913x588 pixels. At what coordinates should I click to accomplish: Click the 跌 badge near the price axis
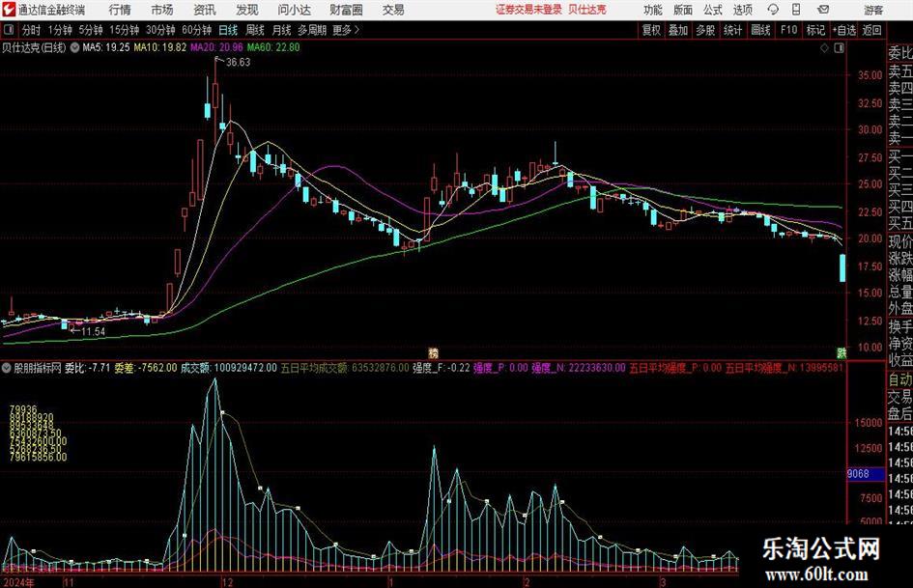click(841, 352)
